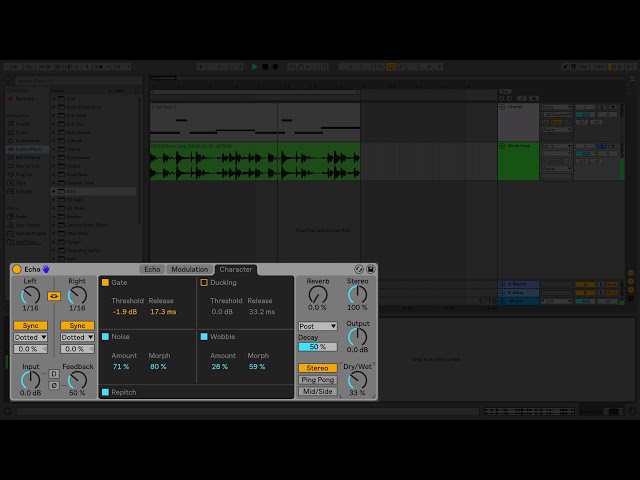Toggle the Noise switch
640x480 pixels.
click(105, 337)
